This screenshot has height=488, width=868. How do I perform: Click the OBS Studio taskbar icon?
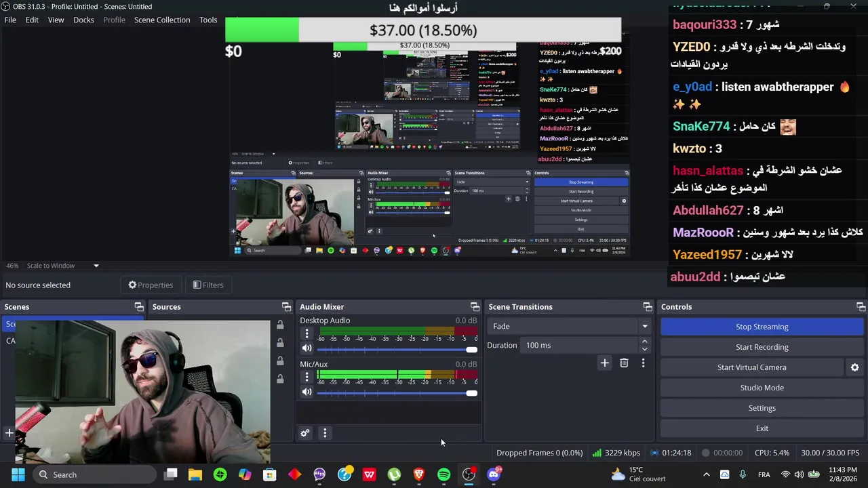tap(469, 474)
